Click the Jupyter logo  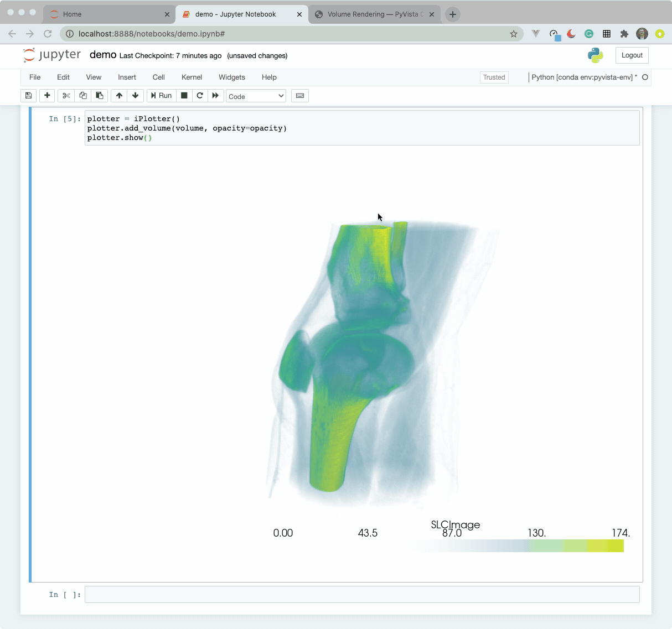pyautogui.click(x=51, y=55)
